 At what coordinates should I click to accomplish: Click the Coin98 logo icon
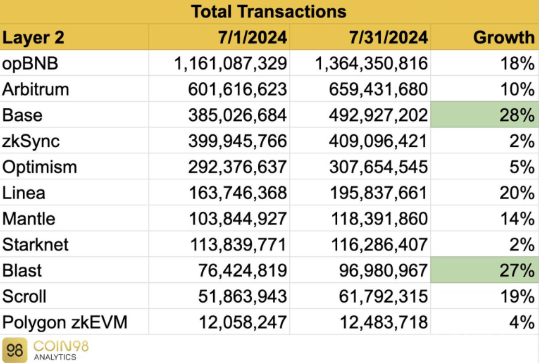pyautogui.click(x=14, y=350)
